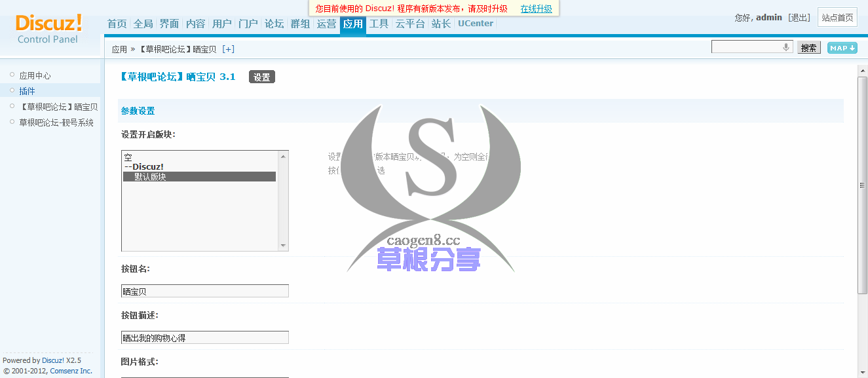Click the MAP navigation icon
Screen dimensions: 868x378
pos(842,48)
